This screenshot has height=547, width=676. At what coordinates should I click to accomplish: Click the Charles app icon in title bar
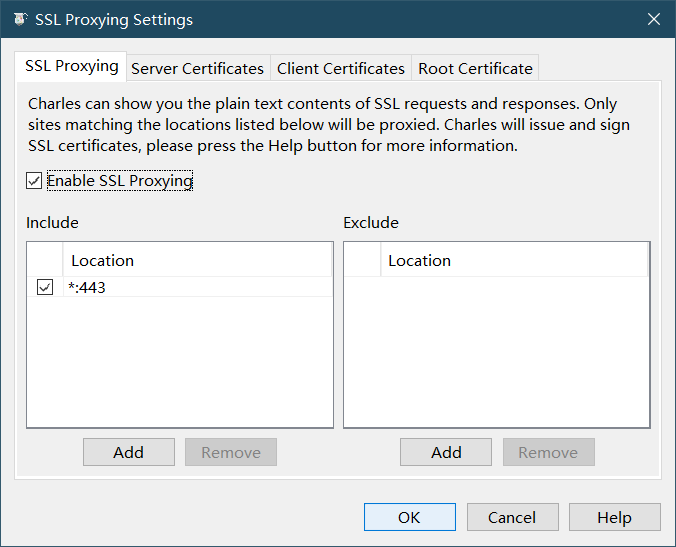[20, 19]
